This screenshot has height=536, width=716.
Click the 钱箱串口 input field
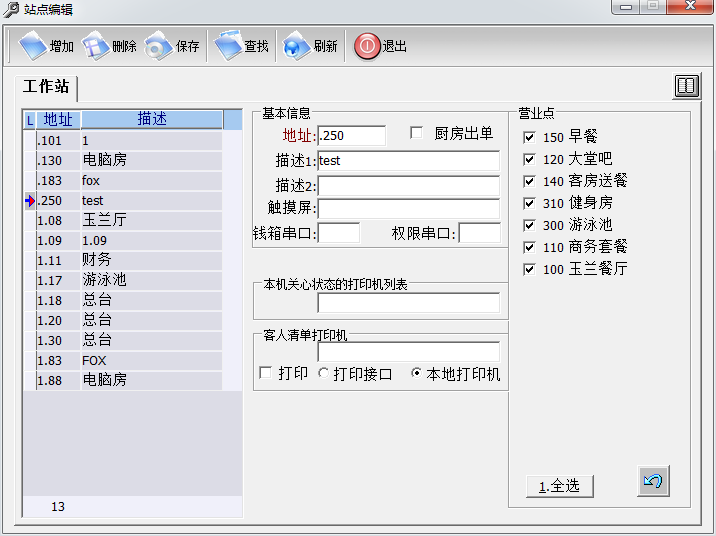coord(339,233)
